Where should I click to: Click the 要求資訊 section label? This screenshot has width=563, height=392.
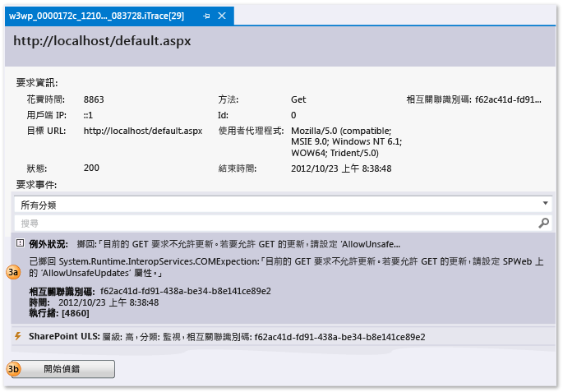tap(37, 82)
